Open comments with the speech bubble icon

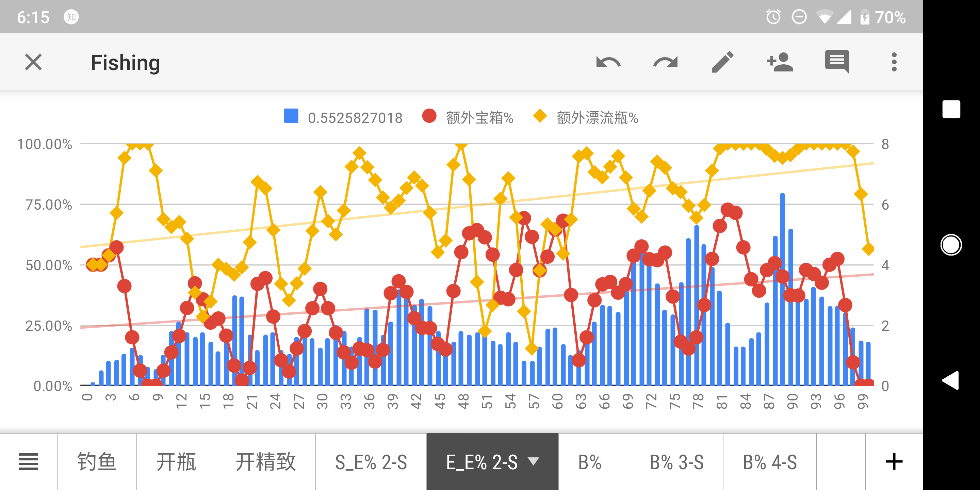point(837,62)
